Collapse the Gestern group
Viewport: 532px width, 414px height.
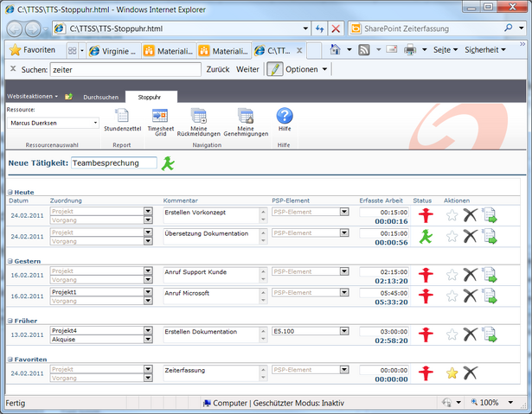point(10,261)
